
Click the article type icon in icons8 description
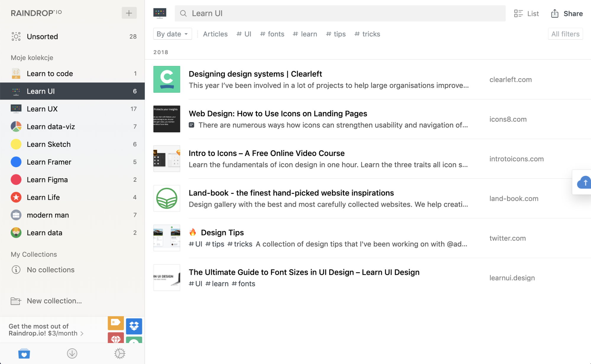(192, 125)
